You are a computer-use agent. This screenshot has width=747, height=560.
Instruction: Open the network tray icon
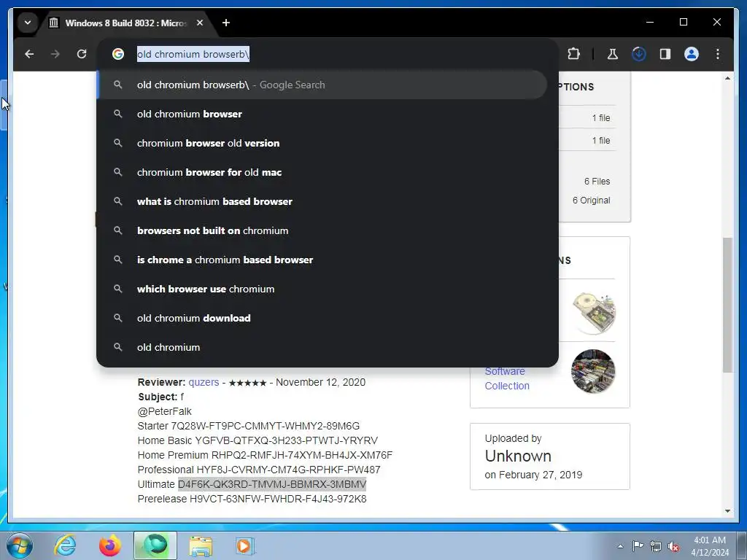click(x=656, y=546)
